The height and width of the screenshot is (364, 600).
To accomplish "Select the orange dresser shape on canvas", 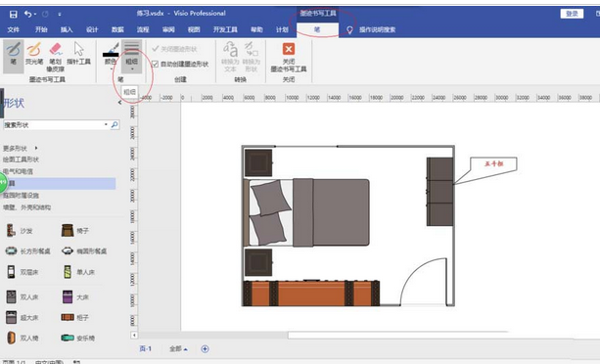I will click(x=311, y=294).
